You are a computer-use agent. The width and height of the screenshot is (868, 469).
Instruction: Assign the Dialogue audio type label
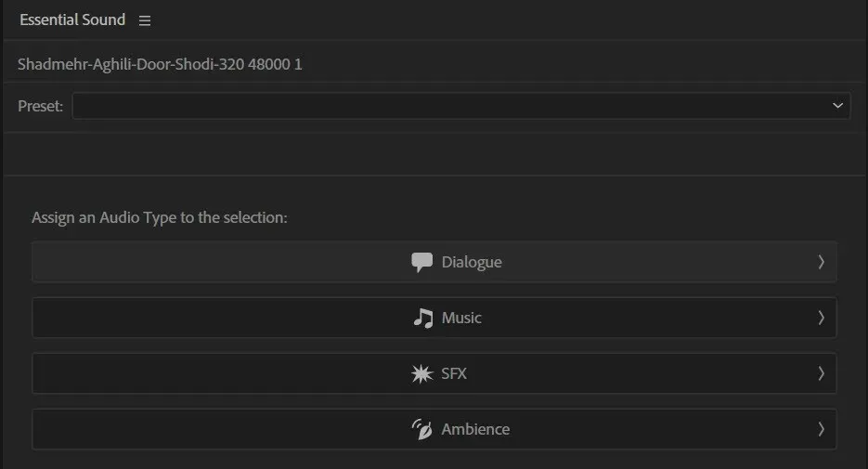[x=472, y=262]
